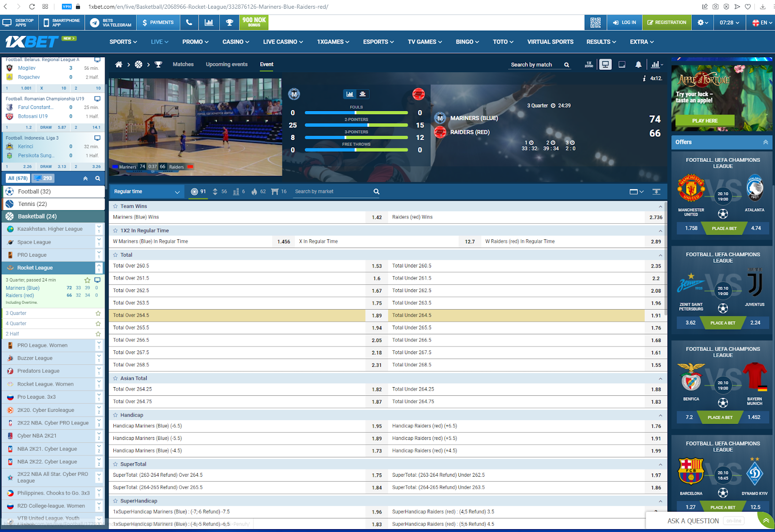Click the 1XBET logo
The height and width of the screenshot is (532, 775).
point(32,42)
